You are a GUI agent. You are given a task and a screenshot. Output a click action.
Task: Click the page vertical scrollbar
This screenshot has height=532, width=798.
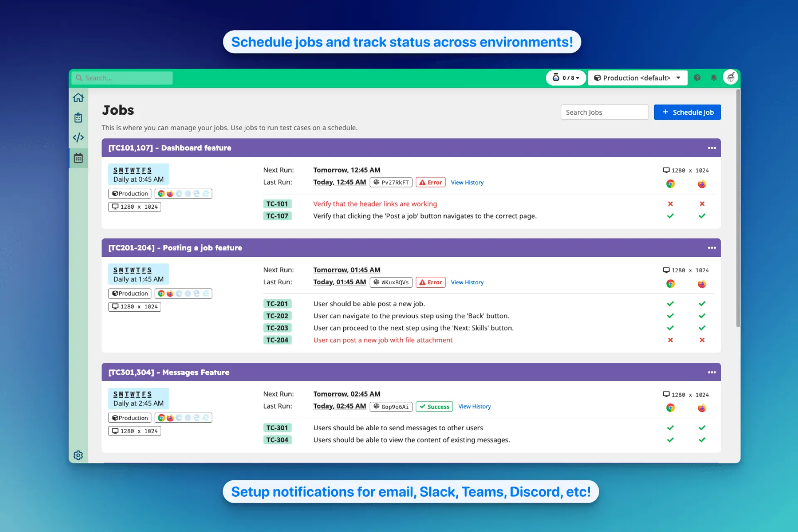[738, 208]
